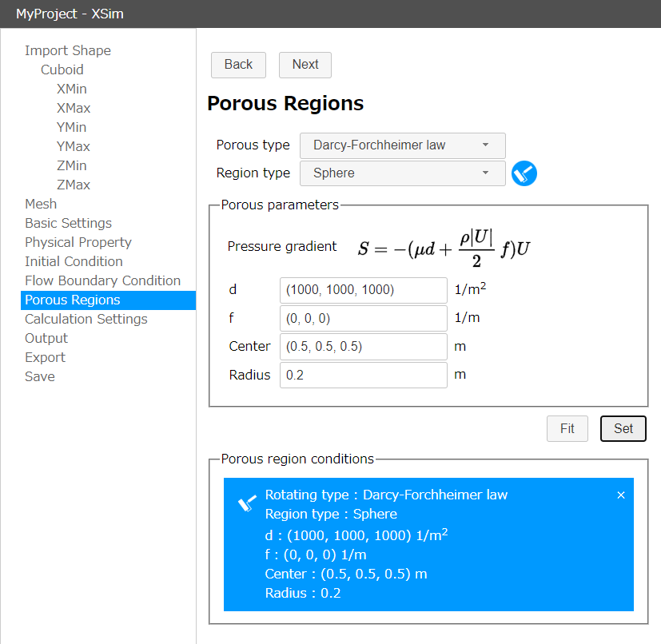This screenshot has width=661, height=644.
Task: Click the 'Porous parameters' group label
Action: point(280,205)
